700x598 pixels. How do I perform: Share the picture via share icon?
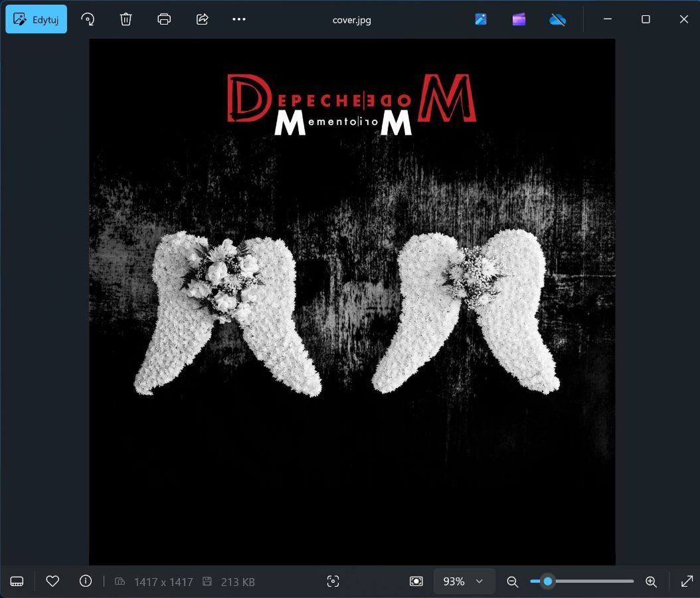point(203,19)
